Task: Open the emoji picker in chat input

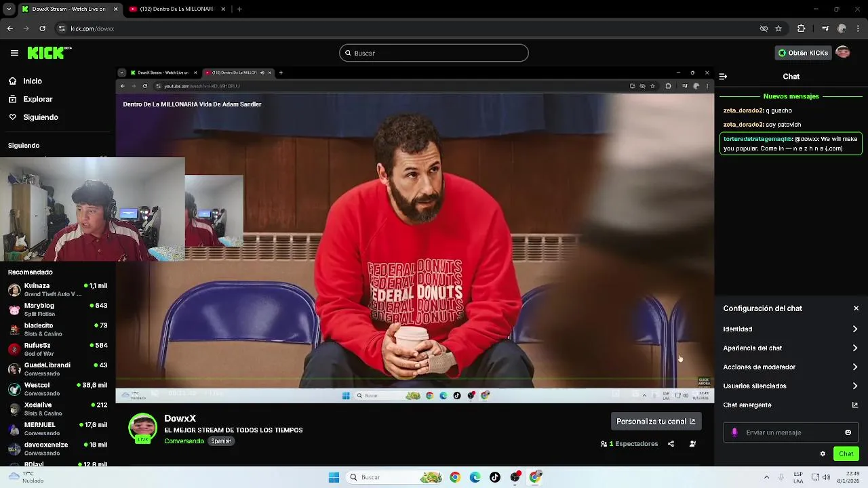Action: [x=848, y=432]
